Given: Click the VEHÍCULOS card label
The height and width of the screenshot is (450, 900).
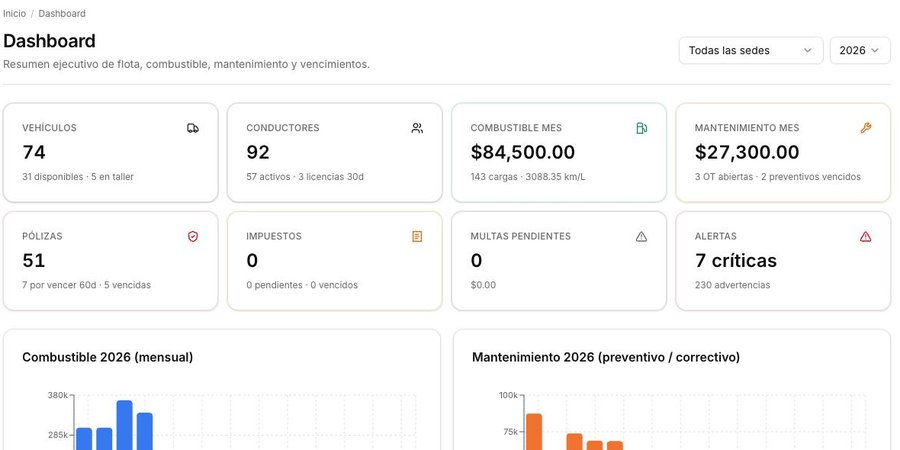Looking at the screenshot, I should [x=49, y=128].
